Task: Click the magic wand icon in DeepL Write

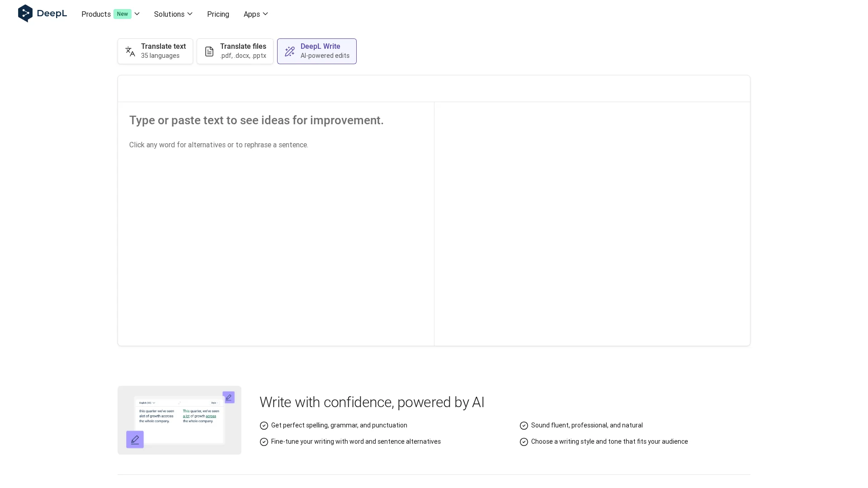Action: coord(290,52)
